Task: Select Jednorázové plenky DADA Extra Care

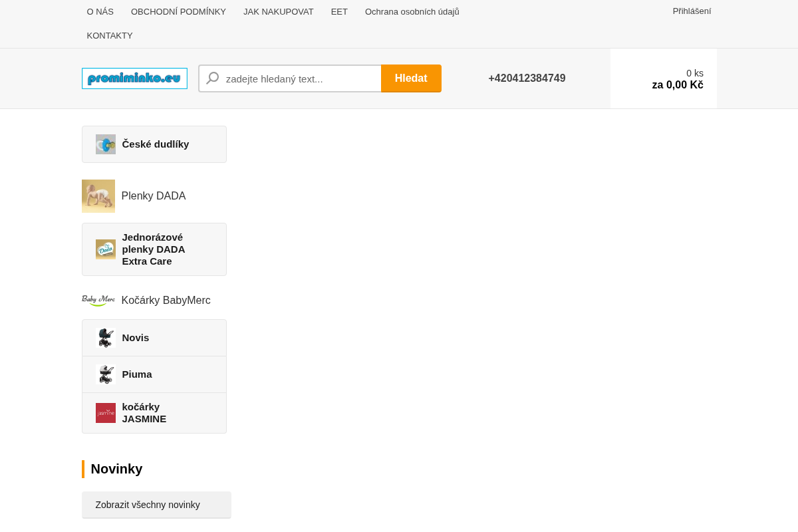Action: (154, 249)
